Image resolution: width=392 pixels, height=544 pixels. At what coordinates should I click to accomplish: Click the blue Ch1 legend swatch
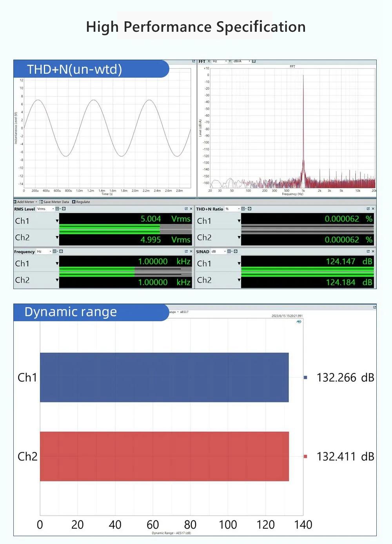tap(305, 377)
